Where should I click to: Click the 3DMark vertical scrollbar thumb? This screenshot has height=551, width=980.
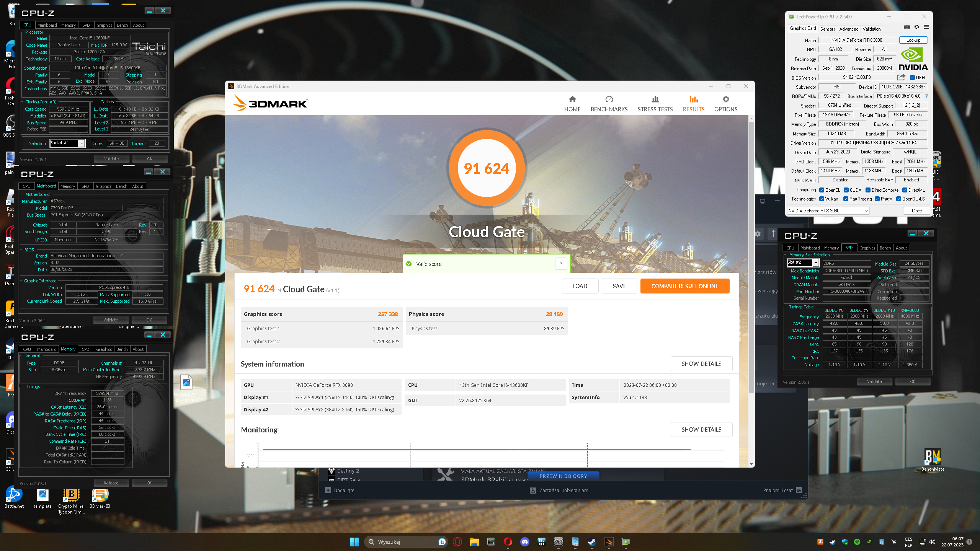[751, 256]
